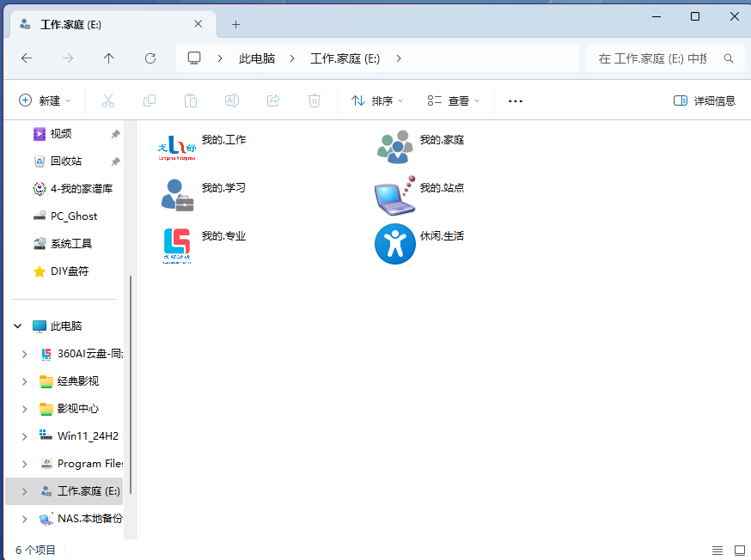Viewport: 751px width, 560px height.
Task: Click the Rename icon in the command bar
Action: point(231,100)
